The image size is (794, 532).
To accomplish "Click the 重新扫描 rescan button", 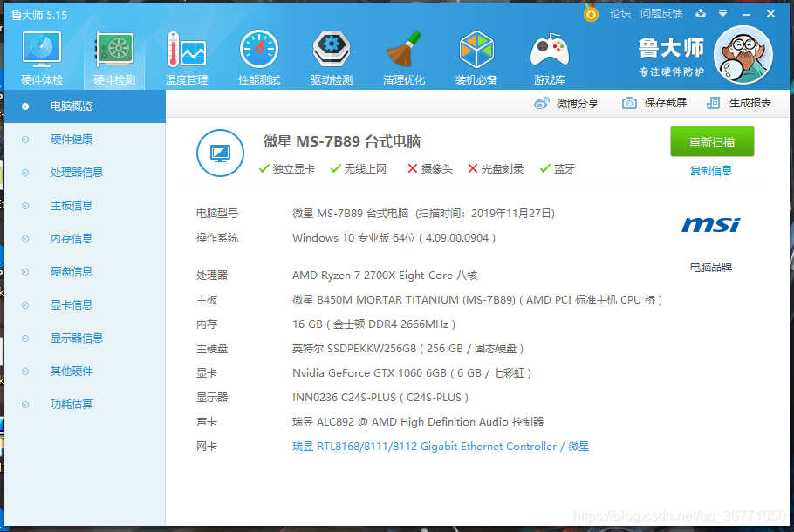I will [x=712, y=142].
